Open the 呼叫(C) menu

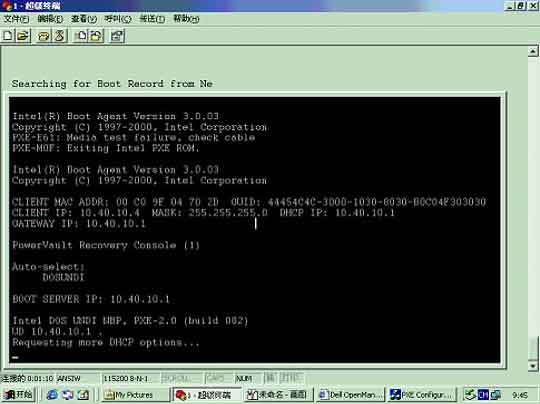(x=118, y=19)
